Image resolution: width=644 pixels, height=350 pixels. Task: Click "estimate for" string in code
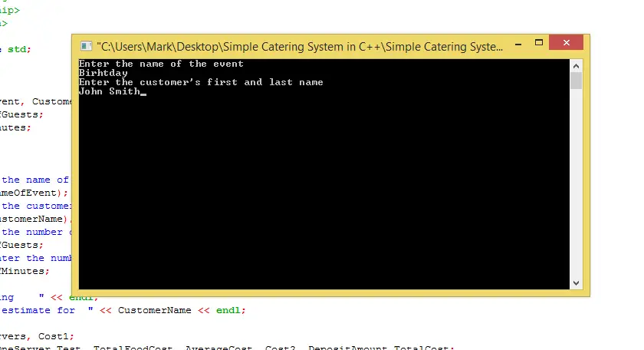pos(38,310)
